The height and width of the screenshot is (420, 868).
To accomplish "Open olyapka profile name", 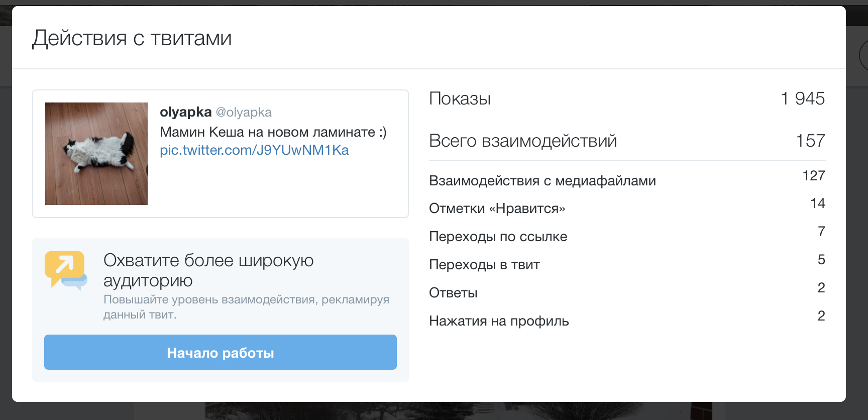I will click(186, 112).
